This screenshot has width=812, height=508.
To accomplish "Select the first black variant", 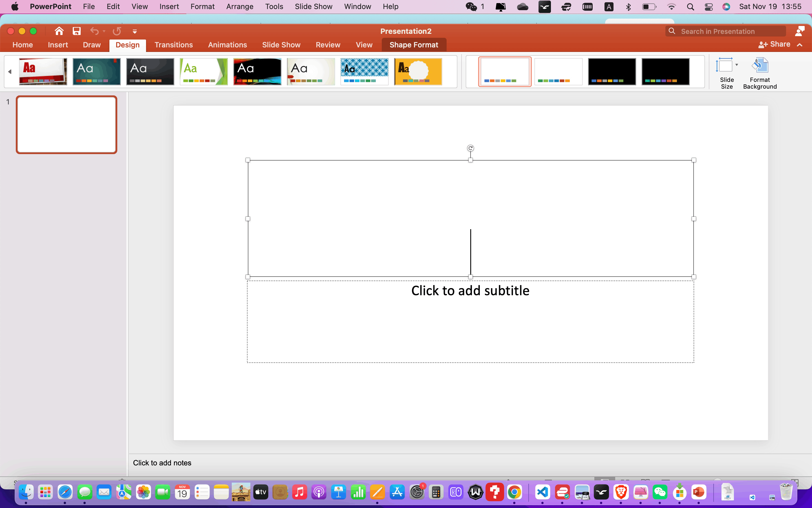I will coord(612,72).
